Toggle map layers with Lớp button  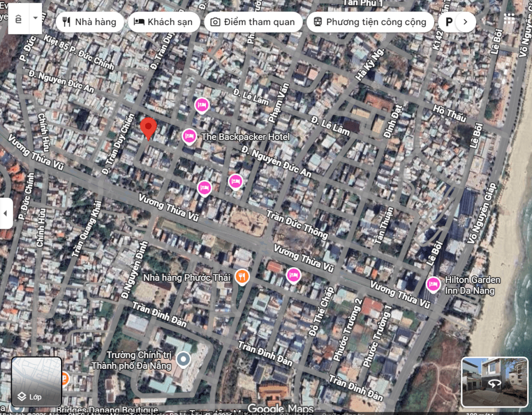pos(37,380)
